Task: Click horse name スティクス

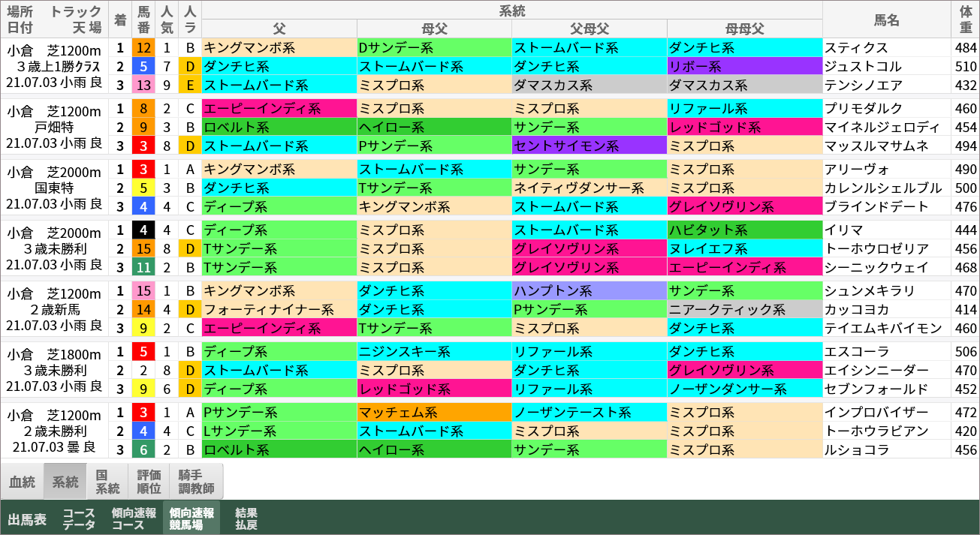Action: pyautogui.click(x=856, y=47)
